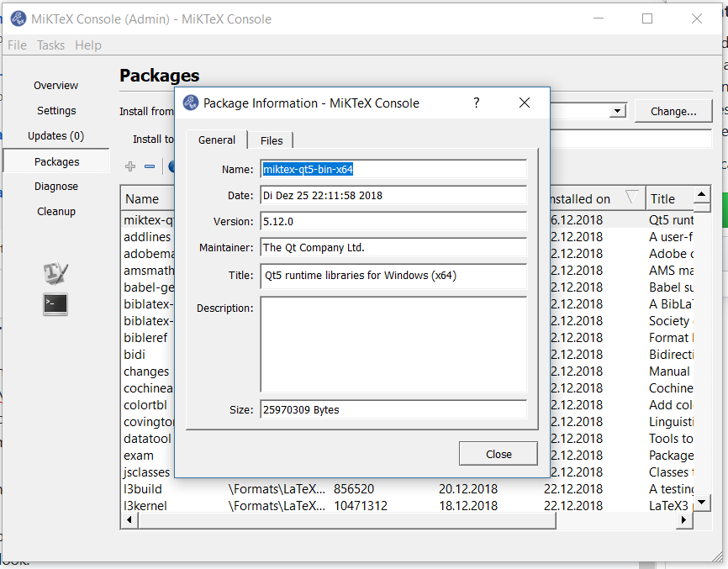Close the Package Information dialog via Close button
Viewport: 728px width, 569px height.
tap(498, 453)
